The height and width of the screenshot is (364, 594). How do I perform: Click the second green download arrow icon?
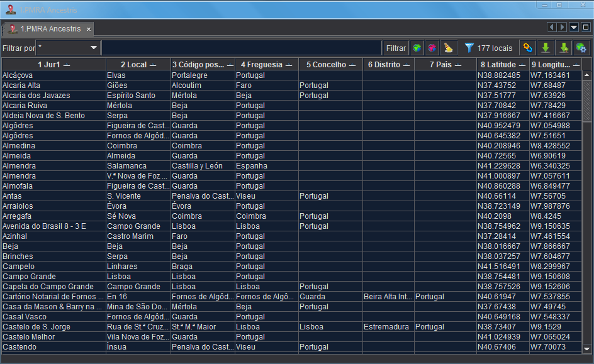point(564,48)
